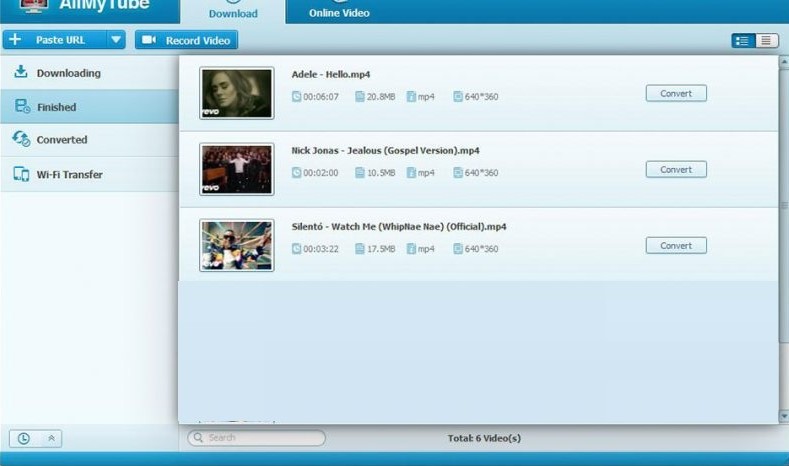
Task: Click the format icon in Nick Jonas row
Action: [x=411, y=172]
